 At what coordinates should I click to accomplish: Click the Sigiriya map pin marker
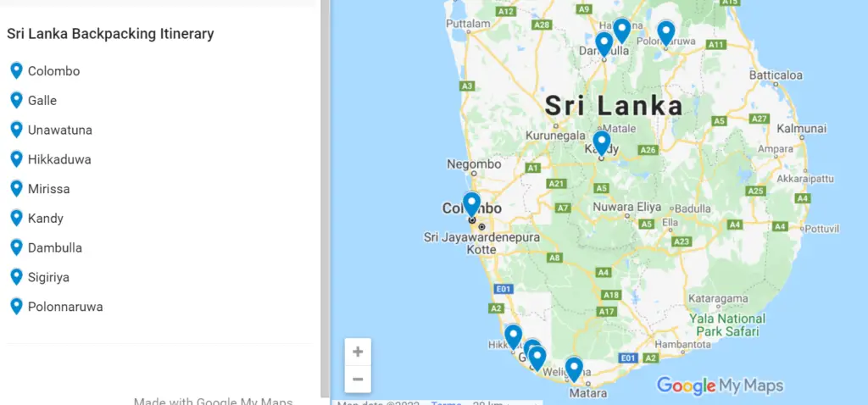pyautogui.click(x=622, y=31)
